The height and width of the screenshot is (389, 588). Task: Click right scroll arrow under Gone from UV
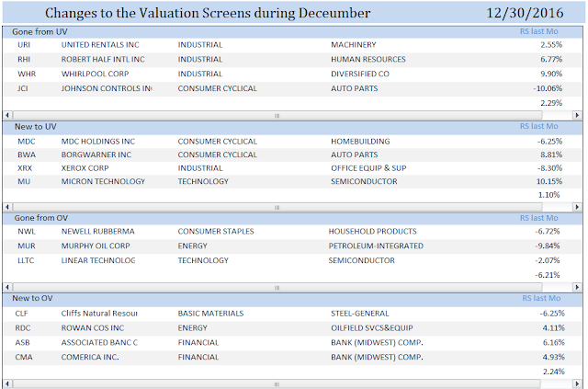(x=578, y=115)
